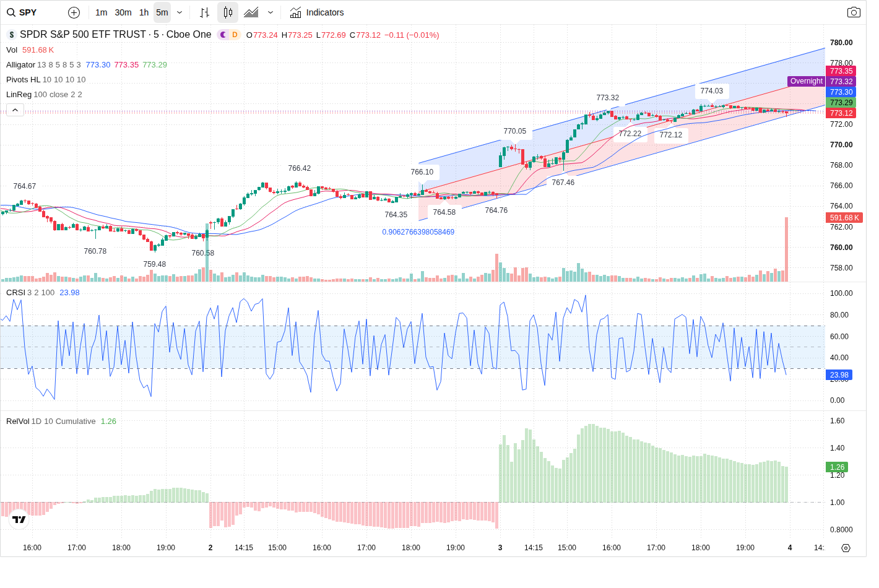Open the SPY symbol search
Image resolution: width=879 pixels, height=588 pixels.
coord(22,12)
